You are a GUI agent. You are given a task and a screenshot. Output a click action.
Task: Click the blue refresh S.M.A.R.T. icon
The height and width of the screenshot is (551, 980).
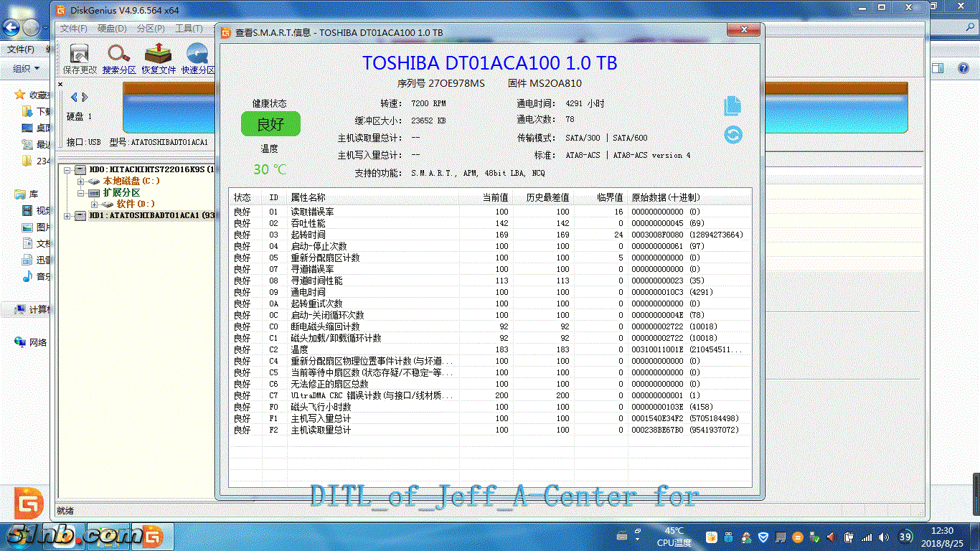tap(732, 135)
